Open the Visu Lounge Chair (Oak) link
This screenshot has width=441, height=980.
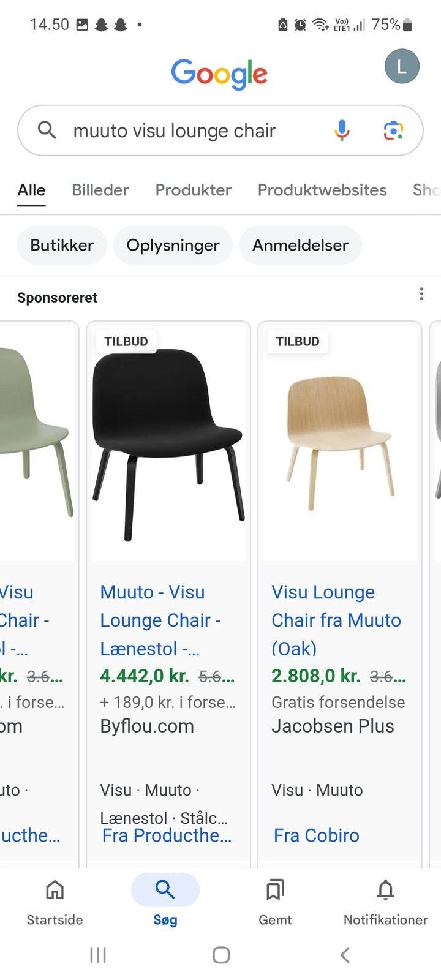(336, 620)
